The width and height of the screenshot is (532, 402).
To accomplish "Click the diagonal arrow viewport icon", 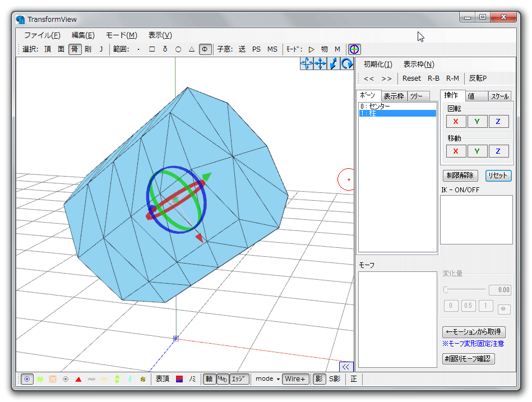I will coord(333,63).
